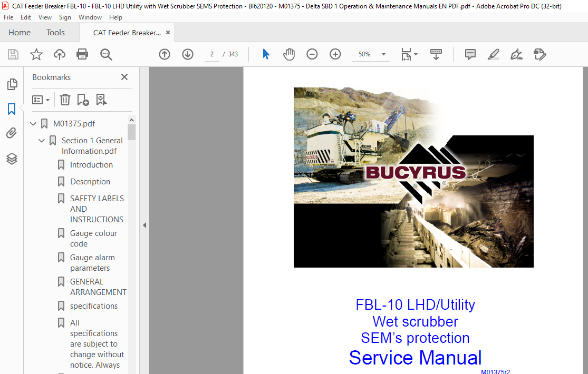Open the Introduction bookmark
The width and height of the screenshot is (588, 374).
coord(91,165)
